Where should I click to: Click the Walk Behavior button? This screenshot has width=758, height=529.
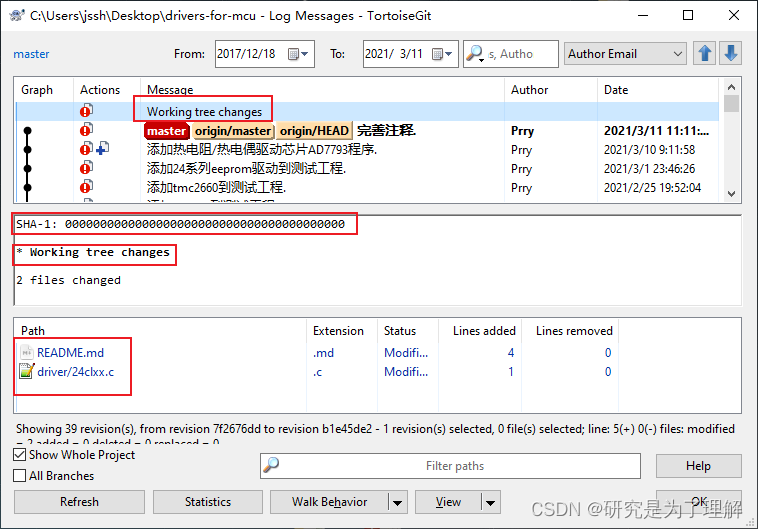(x=329, y=502)
